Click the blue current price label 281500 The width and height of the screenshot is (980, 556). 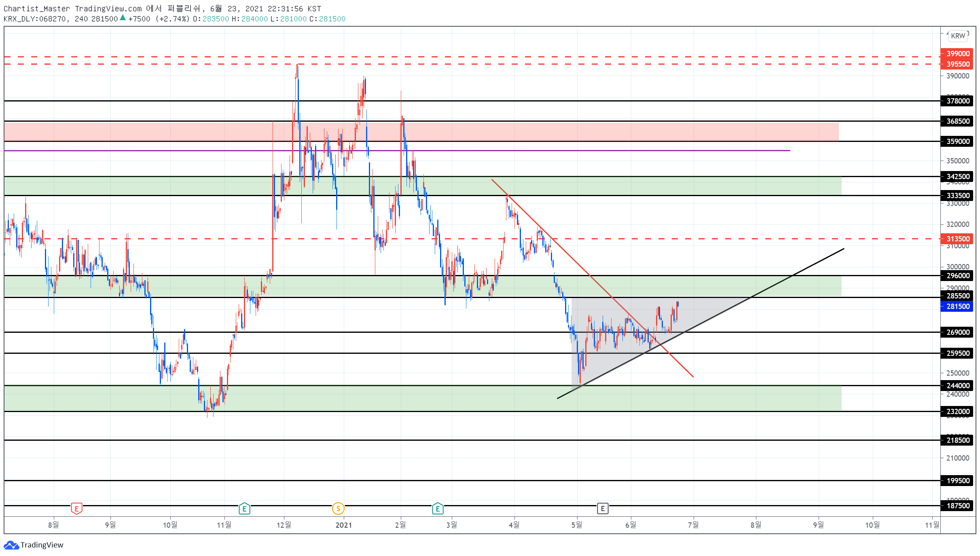pyautogui.click(x=958, y=306)
